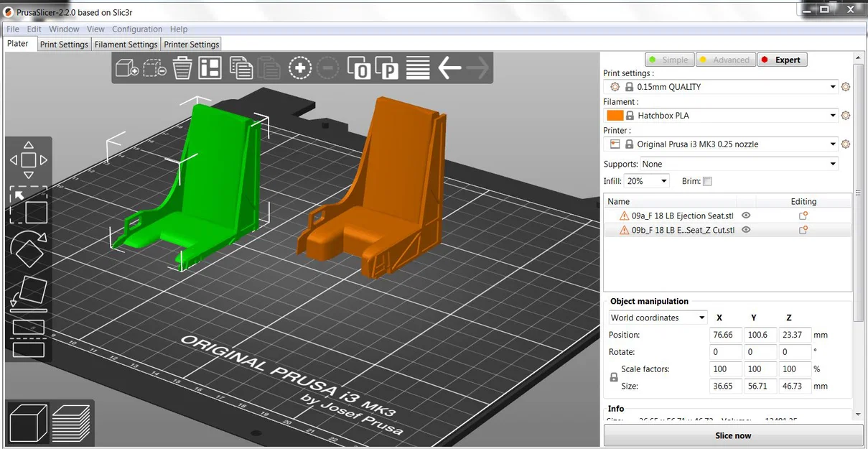
Task: Select the Scale gizmo tool
Action: 28,205
